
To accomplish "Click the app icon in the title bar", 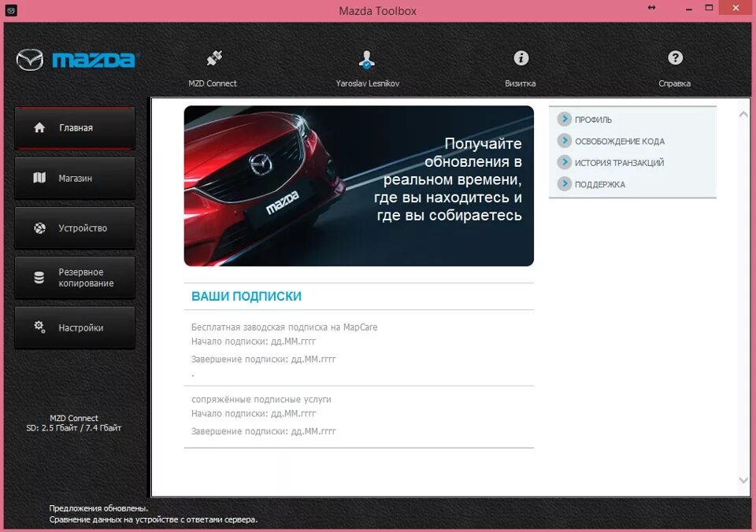I will pos(10,10).
